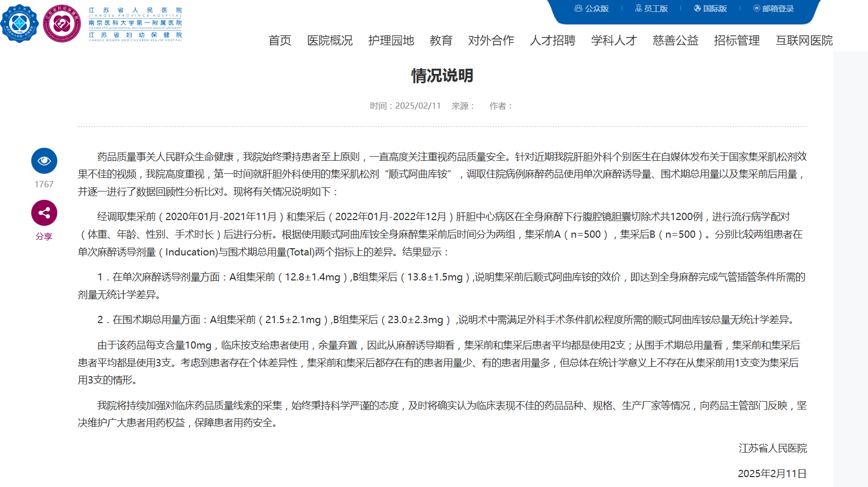Open the 教育 education menu item
This screenshot has width=868, height=487.
pyautogui.click(x=441, y=40)
